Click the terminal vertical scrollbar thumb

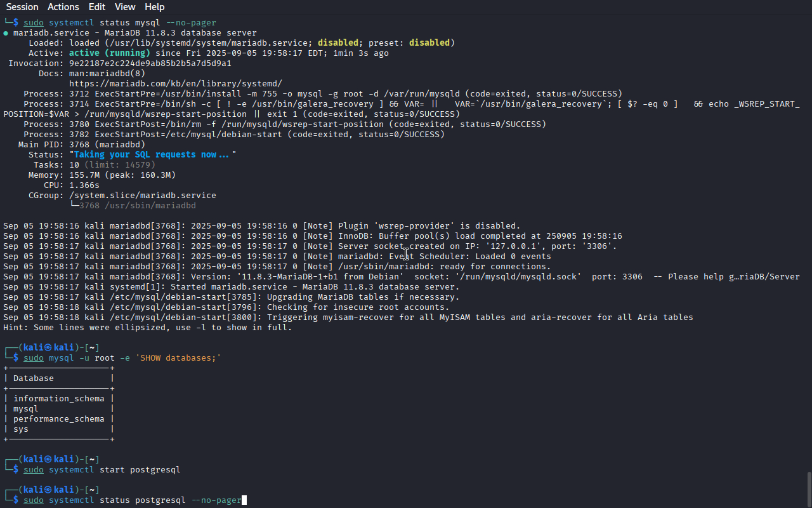pos(808,488)
